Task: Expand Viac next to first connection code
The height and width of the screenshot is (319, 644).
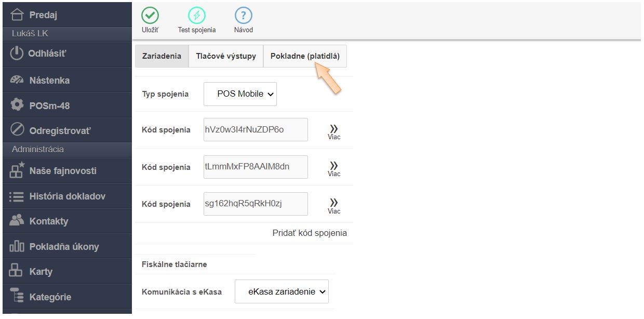Action: 334,131
